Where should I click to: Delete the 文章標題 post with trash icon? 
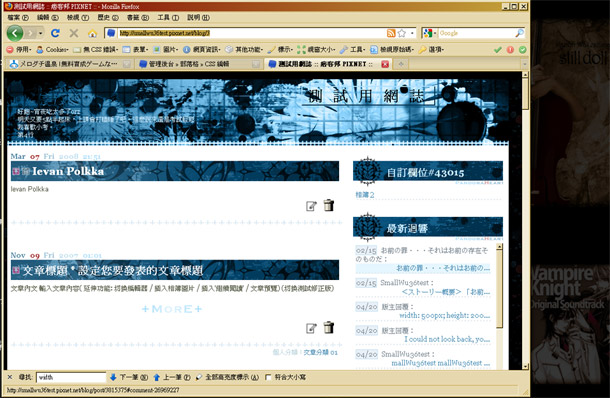pyautogui.click(x=329, y=327)
